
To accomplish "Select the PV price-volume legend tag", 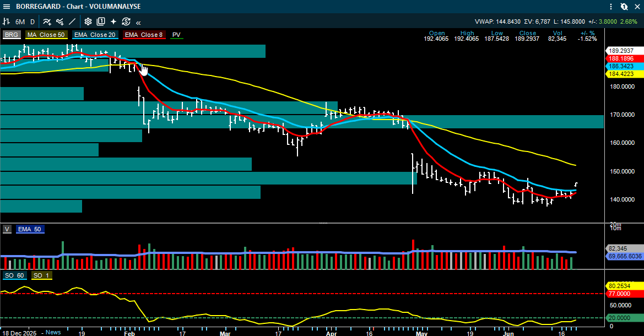I will [177, 35].
